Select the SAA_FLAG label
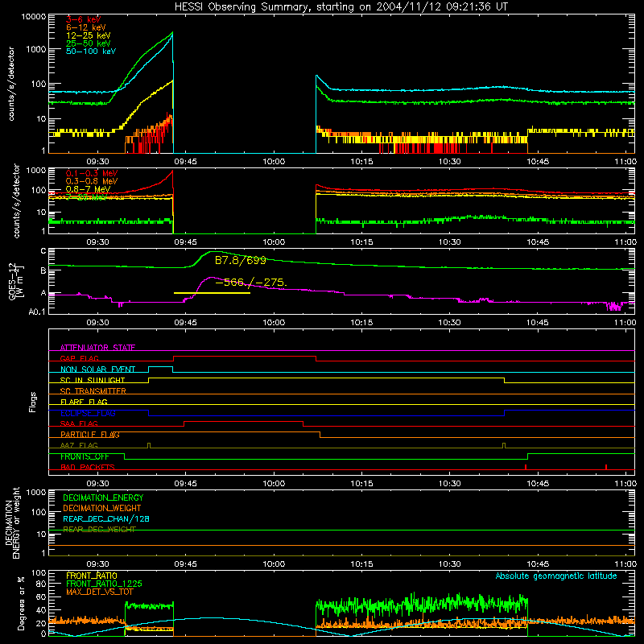This screenshot has height=644, width=644. click(79, 423)
